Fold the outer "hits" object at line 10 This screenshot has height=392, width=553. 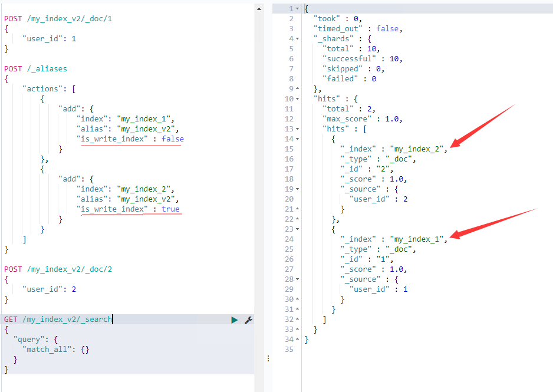(x=298, y=99)
